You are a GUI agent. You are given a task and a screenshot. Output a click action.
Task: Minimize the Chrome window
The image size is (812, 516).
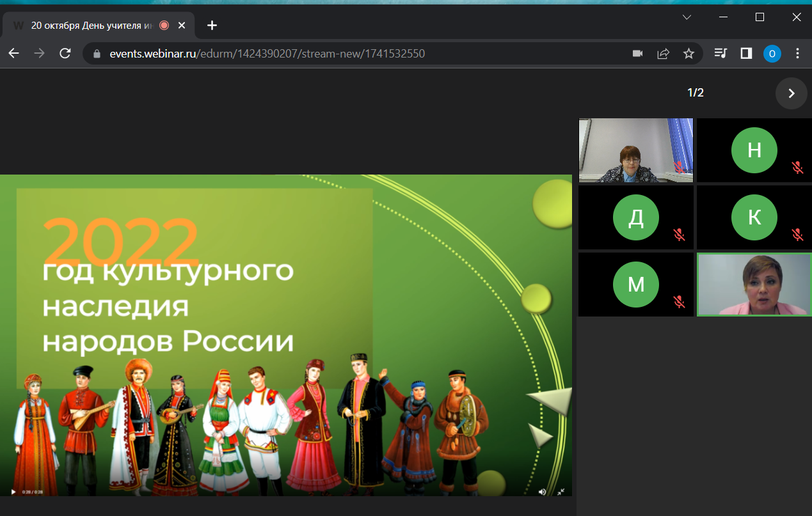[x=724, y=17]
